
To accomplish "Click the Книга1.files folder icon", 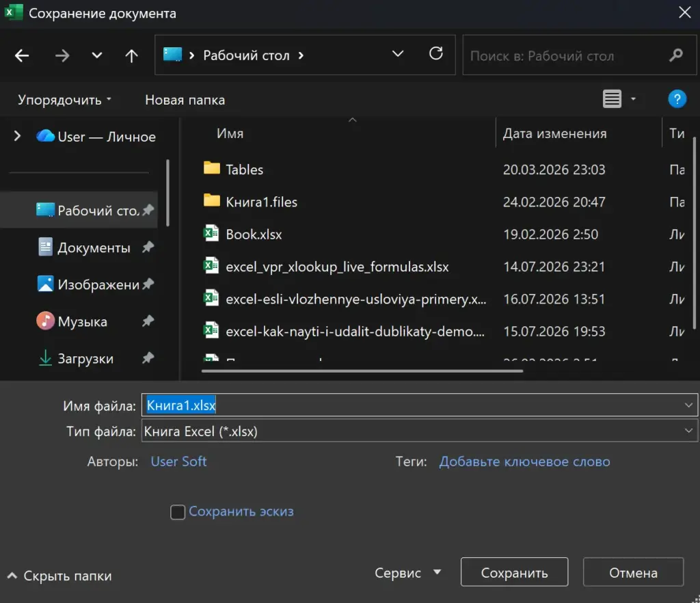I will 212,201.
